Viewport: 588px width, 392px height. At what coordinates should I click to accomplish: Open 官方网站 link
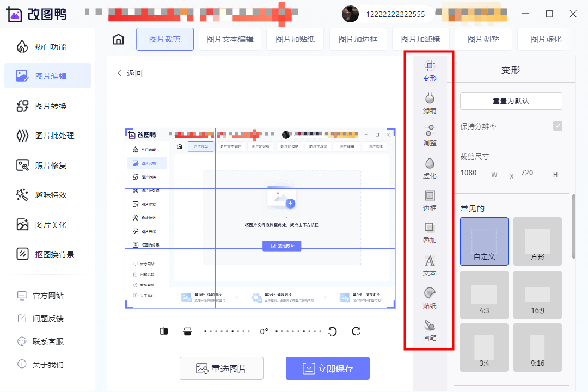(41, 296)
